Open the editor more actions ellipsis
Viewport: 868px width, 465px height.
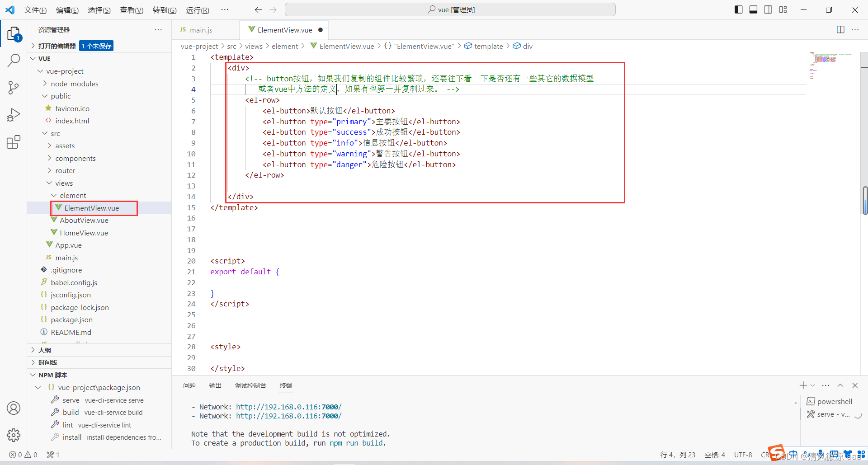(855, 29)
